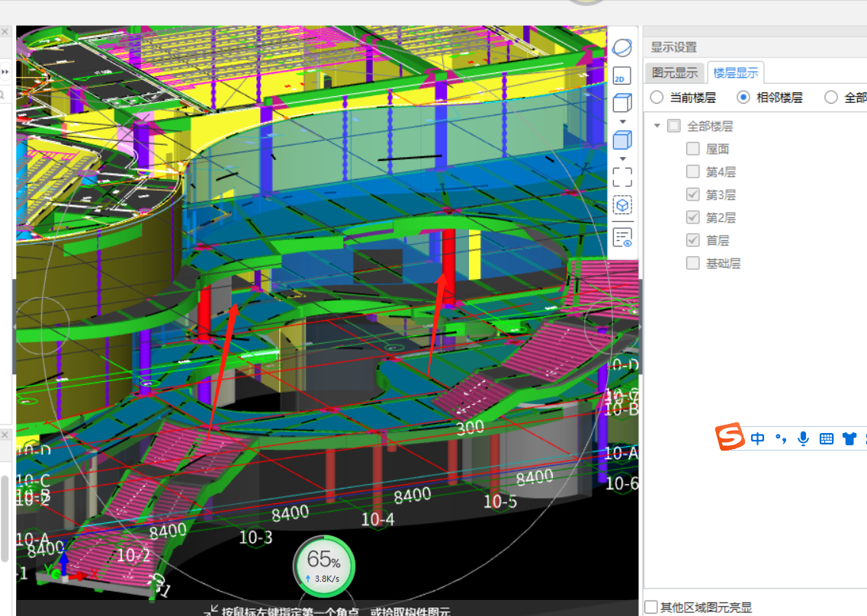This screenshot has width=867, height=616.
Task: Open the Sogou skin shirt icon
Action: [849, 439]
